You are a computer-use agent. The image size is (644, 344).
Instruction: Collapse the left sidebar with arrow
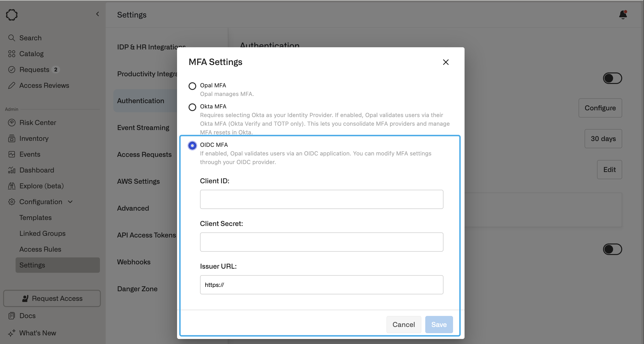pyautogui.click(x=98, y=14)
